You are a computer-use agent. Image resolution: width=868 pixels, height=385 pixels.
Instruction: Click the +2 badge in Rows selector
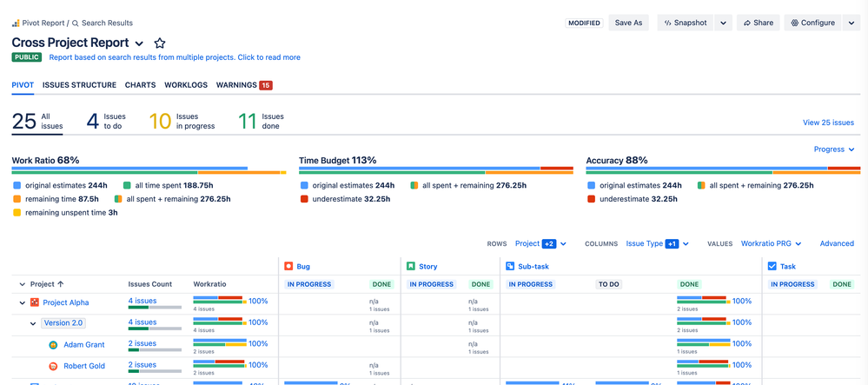(549, 243)
